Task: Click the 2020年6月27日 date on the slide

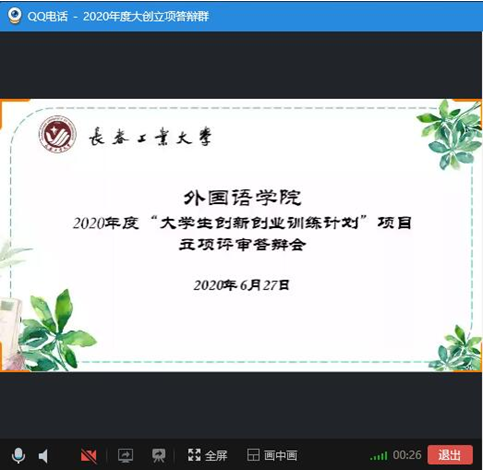Action: tap(241, 285)
